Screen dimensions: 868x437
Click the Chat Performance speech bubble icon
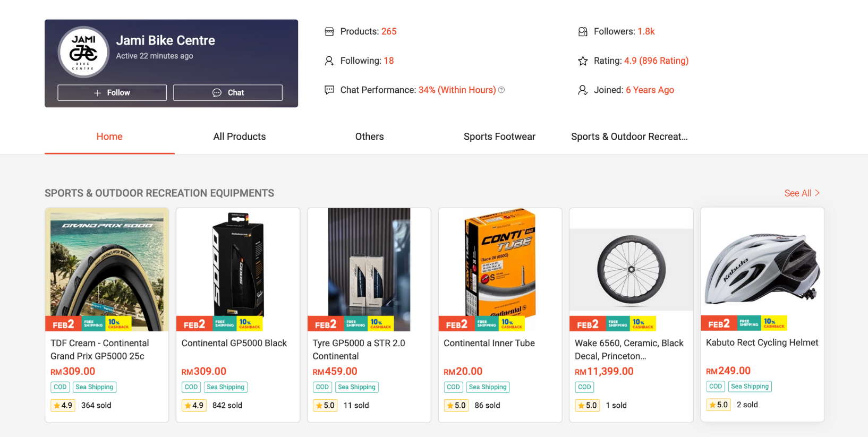329,90
